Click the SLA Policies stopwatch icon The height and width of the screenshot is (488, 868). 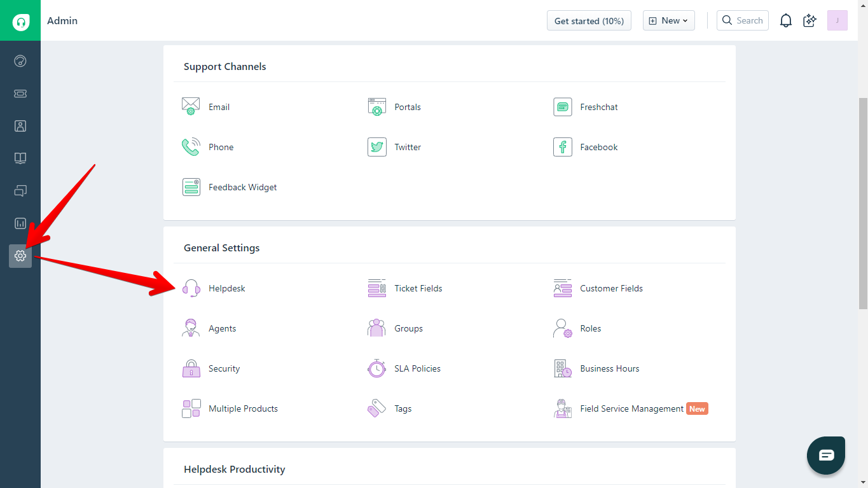[x=377, y=368]
